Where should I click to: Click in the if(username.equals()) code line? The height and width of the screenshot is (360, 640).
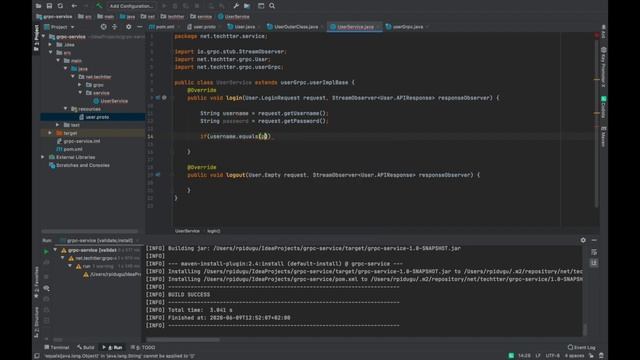(x=235, y=136)
